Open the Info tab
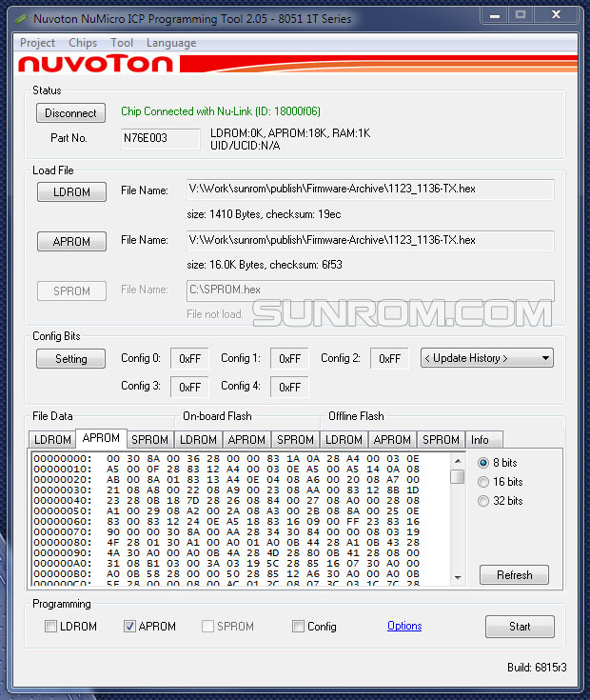The image size is (590, 700). coord(484,440)
